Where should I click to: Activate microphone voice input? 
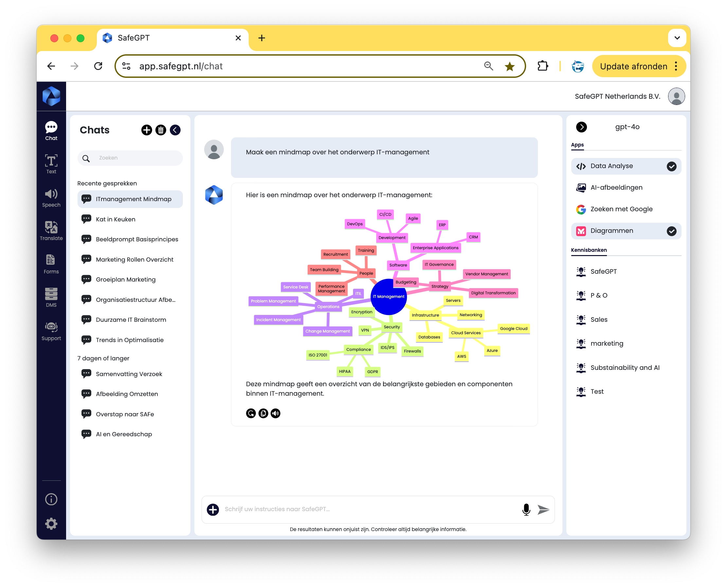pyautogui.click(x=526, y=510)
